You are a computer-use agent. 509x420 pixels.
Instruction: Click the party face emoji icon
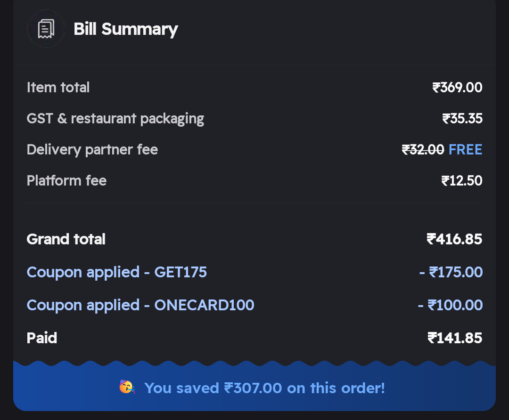pyautogui.click(x=127, y=388)
